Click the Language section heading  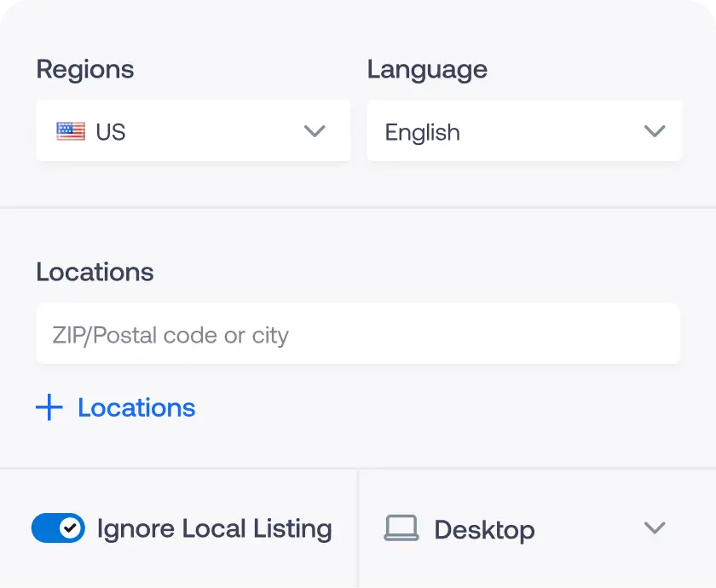(x=427, y=69)
